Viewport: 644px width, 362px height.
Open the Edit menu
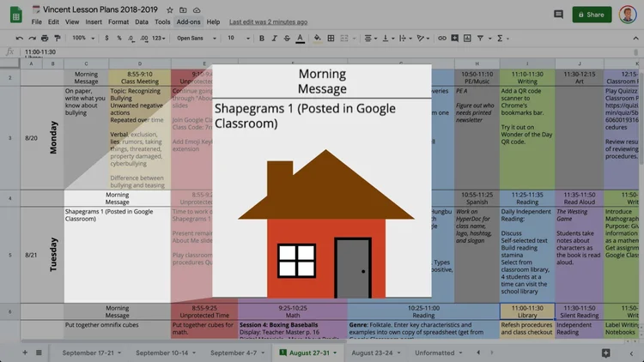pos(53,21)
